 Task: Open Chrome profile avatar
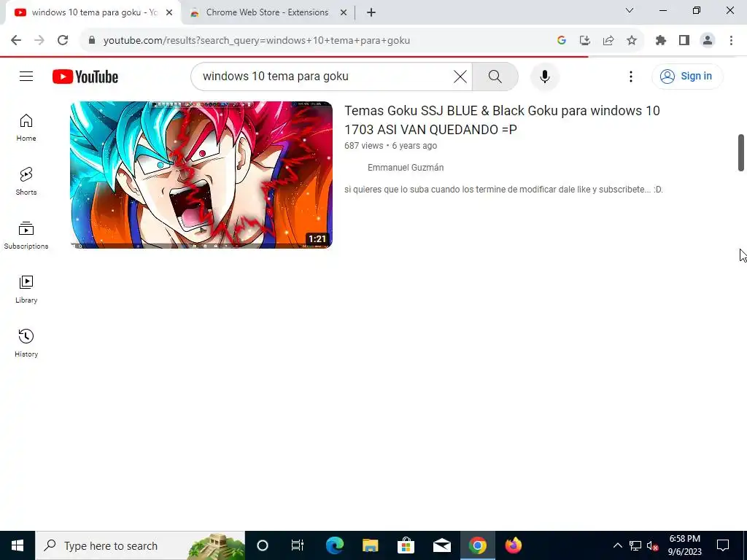708,40
